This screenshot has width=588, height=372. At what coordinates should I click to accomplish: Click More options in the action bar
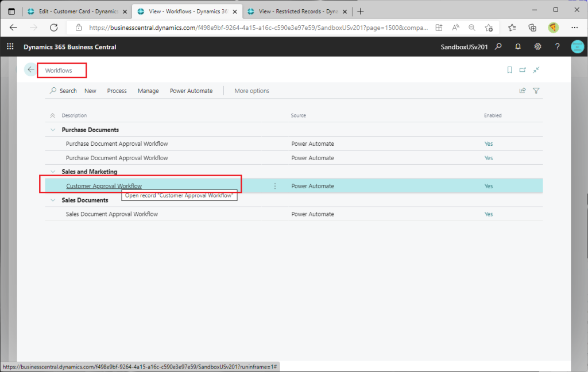252,91
